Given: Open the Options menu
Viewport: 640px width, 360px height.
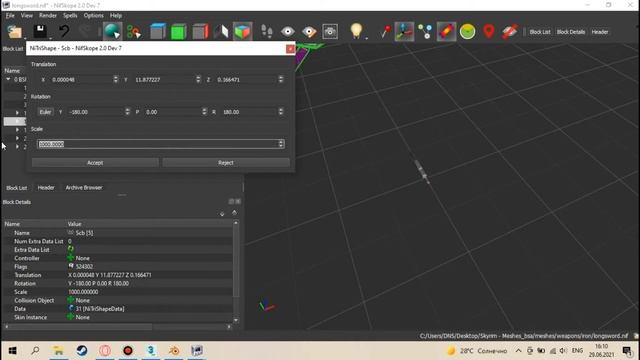Looking at the screenshot, I should pyautogui.click(x=93, y=16).
